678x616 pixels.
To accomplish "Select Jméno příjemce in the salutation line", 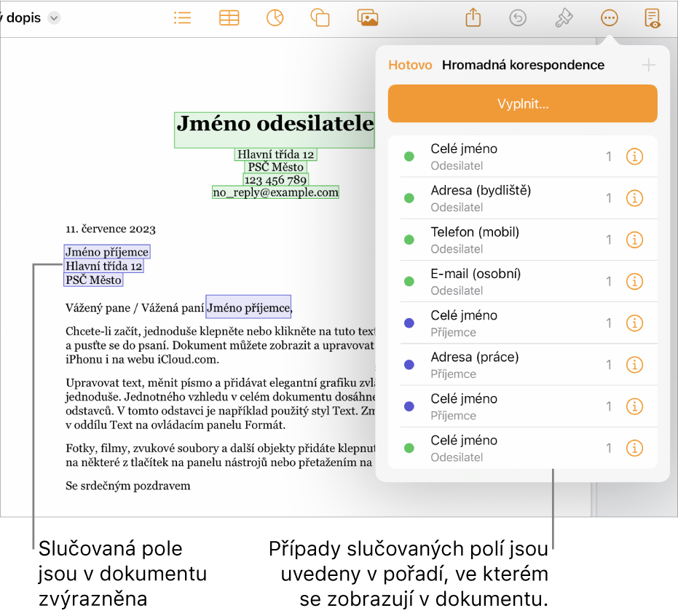I will [x=248, y=307].
